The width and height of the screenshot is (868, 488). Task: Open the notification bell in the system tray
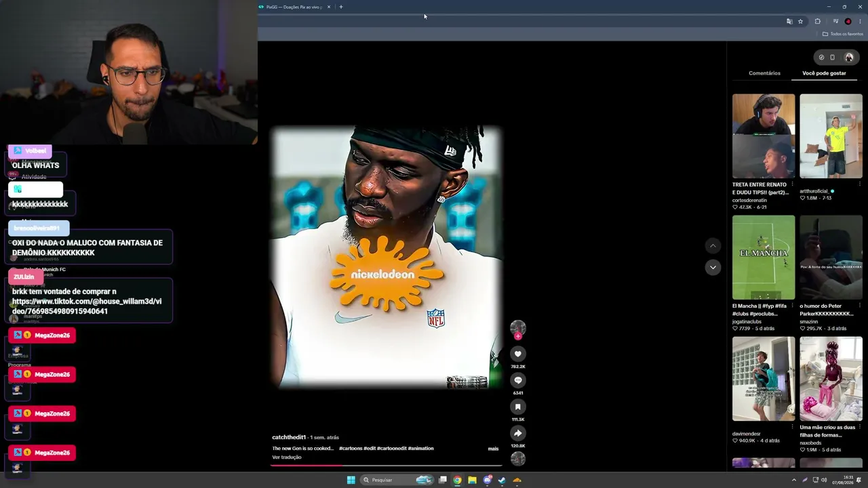click(860, 480)
